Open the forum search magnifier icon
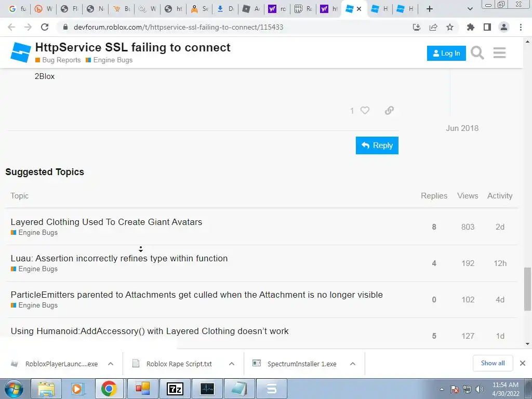The image size is (532, 399). click(477, 53)
